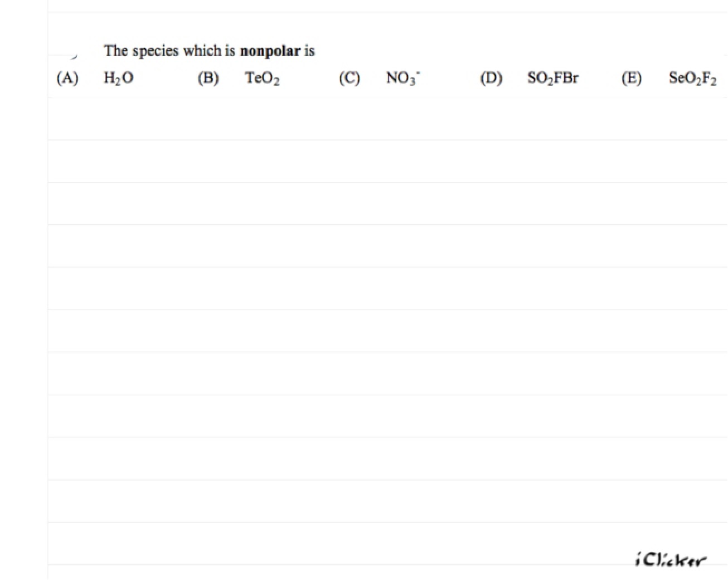Select answer choice letter (E)
This screenshot has width=728, height=581.
coord(632,78)
